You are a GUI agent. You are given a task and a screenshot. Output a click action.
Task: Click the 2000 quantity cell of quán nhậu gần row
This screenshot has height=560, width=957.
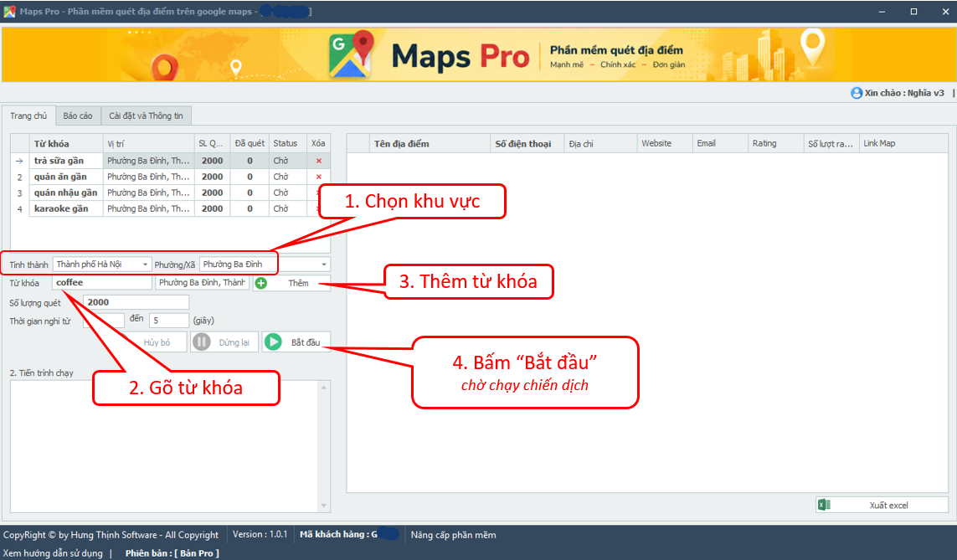[x=213, y=193]
